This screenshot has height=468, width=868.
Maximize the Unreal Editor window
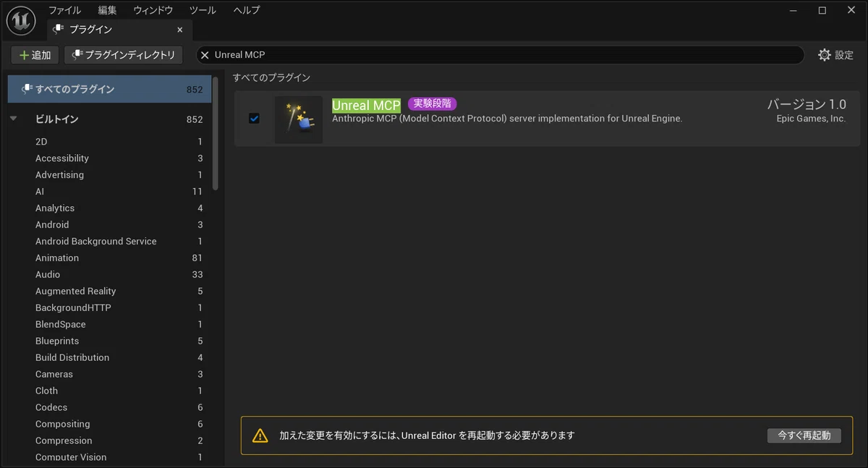click(x=822, y=10)
